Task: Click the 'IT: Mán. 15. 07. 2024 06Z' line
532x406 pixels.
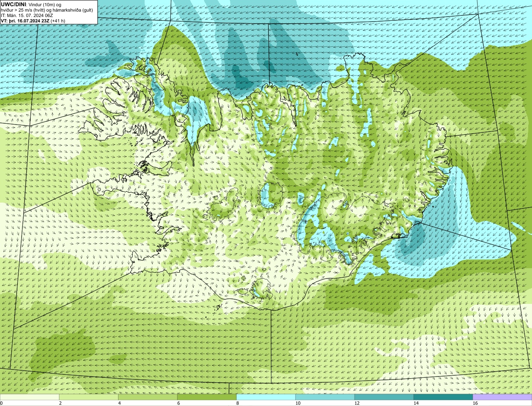Action: click(27, 15)
